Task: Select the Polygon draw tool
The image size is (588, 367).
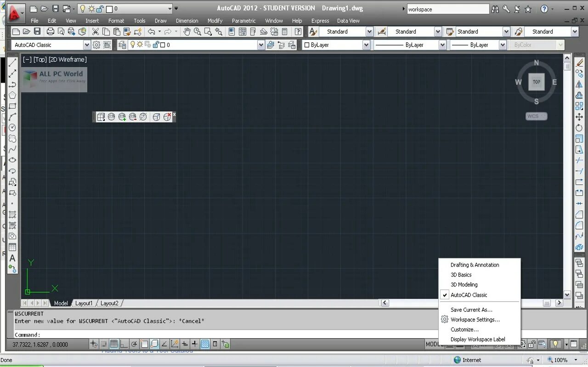Action: click(13, 95)
